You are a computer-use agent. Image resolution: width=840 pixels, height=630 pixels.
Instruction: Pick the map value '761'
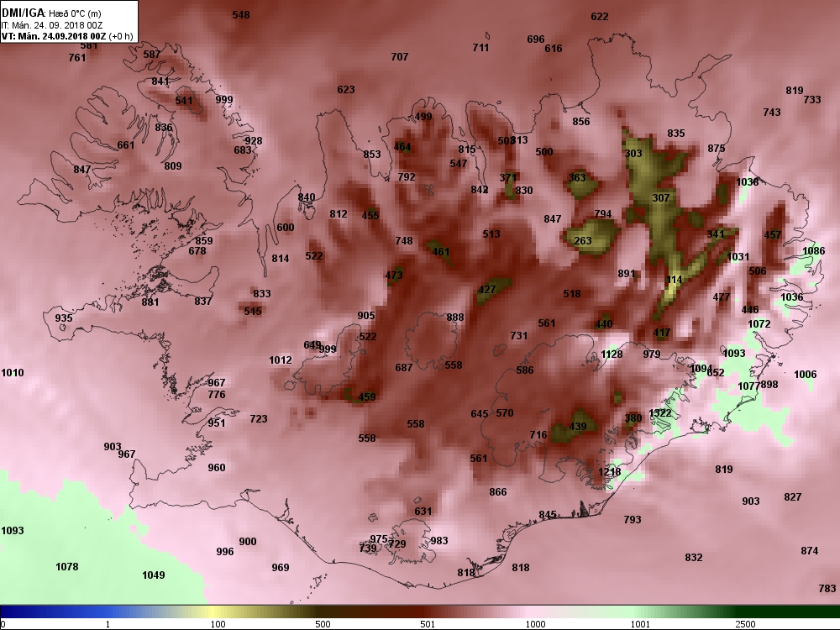[x=77, y=57]
